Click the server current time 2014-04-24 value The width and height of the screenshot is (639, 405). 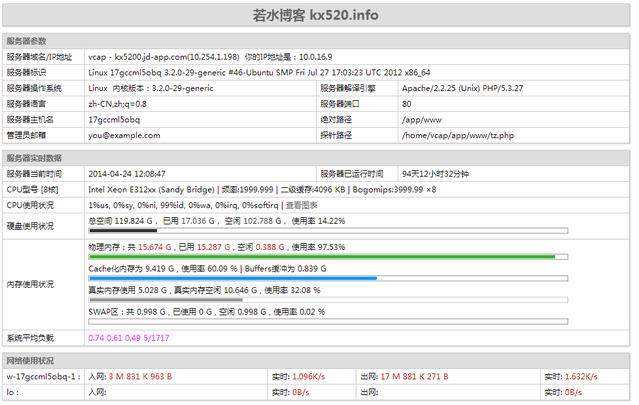coord(127,173)
